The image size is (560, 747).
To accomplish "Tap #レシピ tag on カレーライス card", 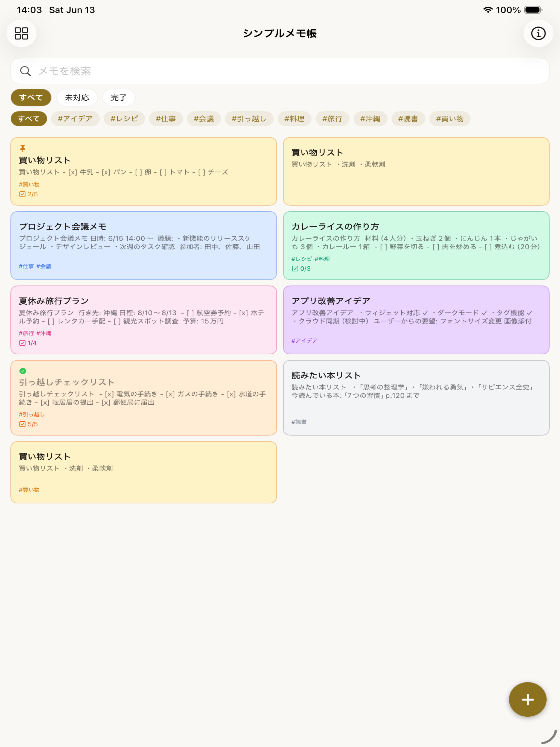I will point(302,259).
